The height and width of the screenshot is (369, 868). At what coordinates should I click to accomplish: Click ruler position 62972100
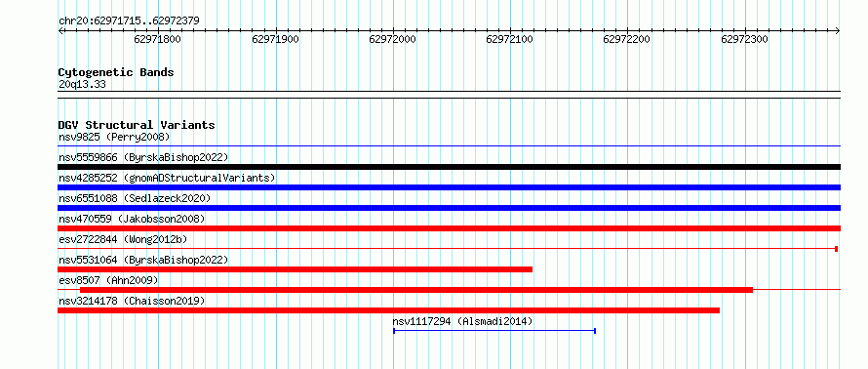coord(510,40)
